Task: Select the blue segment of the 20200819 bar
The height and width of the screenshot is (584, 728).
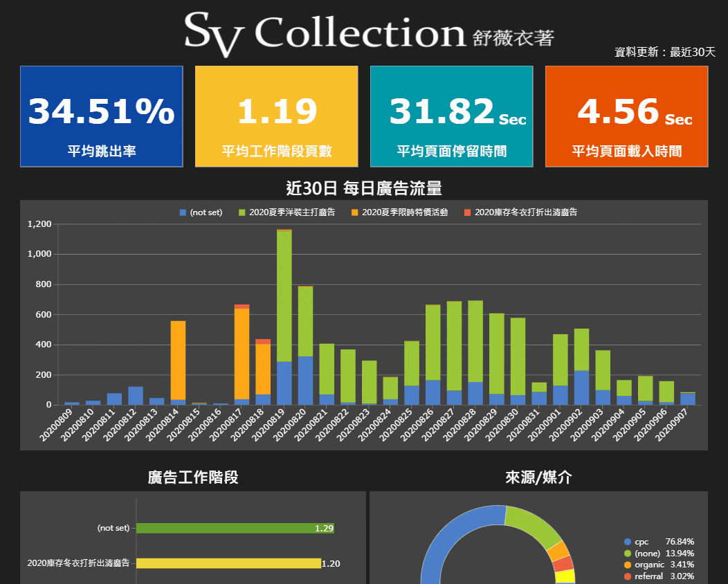Action: coord(284,383)
